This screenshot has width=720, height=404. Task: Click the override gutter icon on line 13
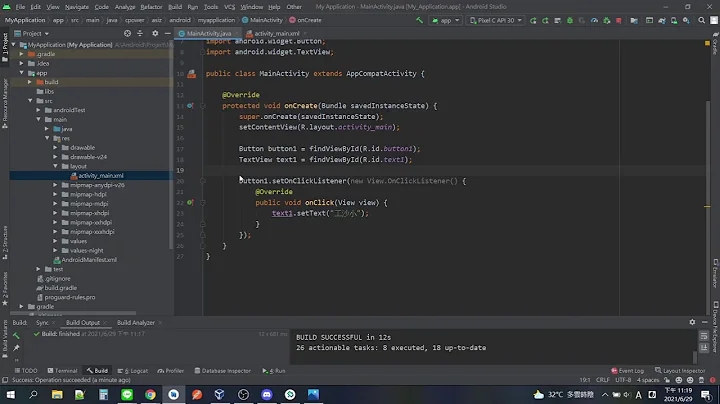coord(190,106)
